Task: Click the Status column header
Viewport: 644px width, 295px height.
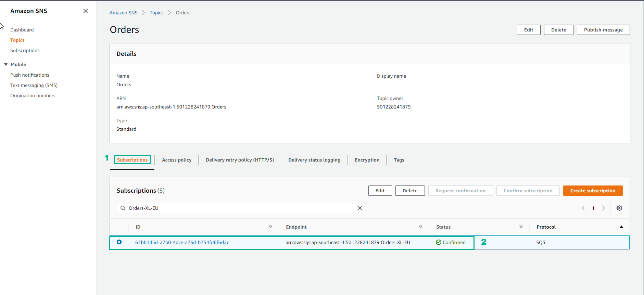Action: (443, 227)
